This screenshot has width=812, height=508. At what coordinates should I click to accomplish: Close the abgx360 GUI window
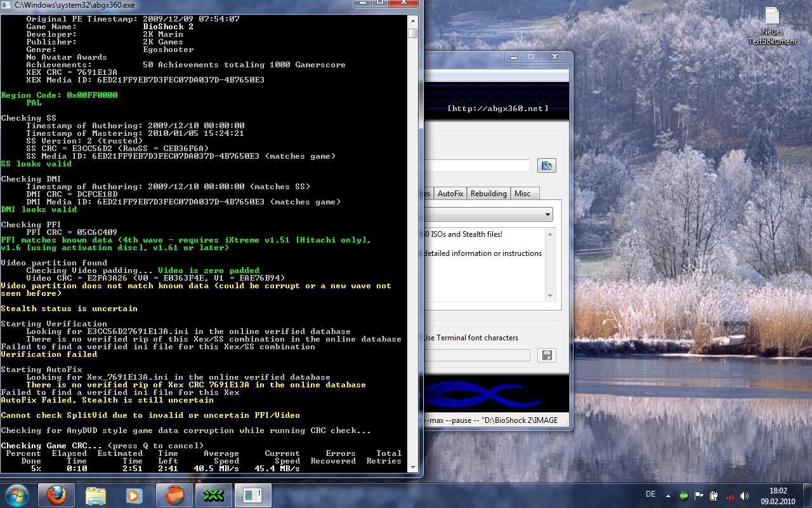click(554, 57)
